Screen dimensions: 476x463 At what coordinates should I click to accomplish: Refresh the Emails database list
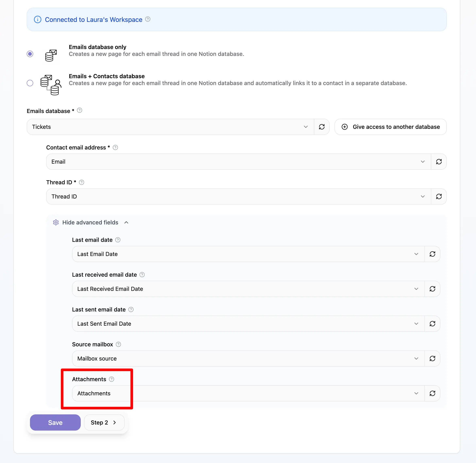pyautogui.click(x=322, y=127)
